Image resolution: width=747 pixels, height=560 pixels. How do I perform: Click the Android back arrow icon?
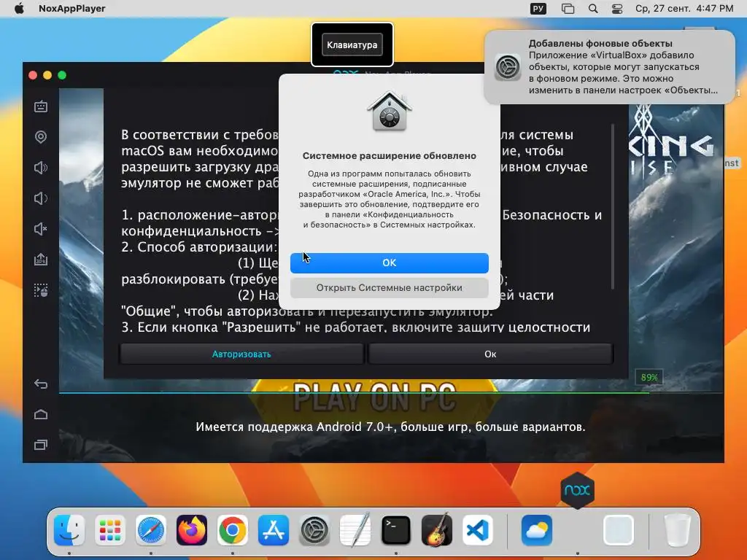pyautogui.click(x=41, y=384)
